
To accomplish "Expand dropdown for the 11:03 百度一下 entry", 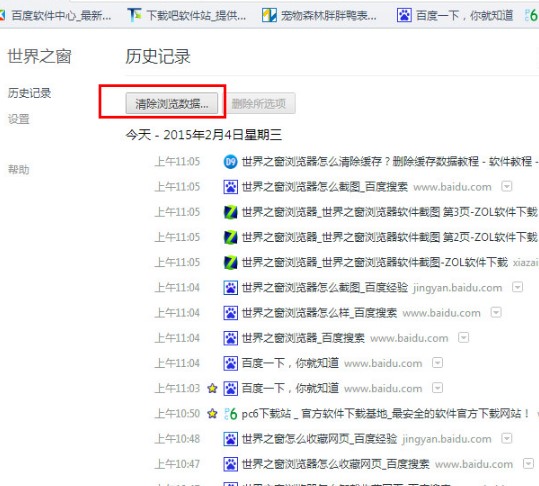I will [x=437, y=388].
